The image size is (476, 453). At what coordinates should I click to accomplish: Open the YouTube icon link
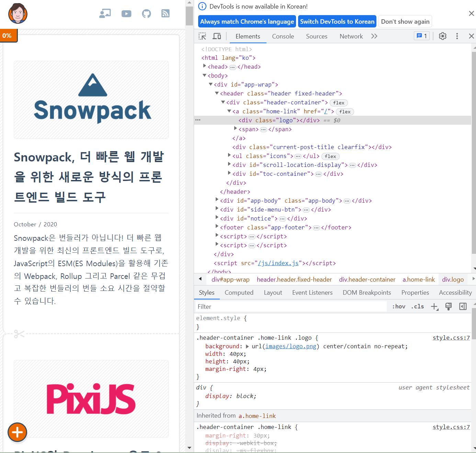(126, 14)
